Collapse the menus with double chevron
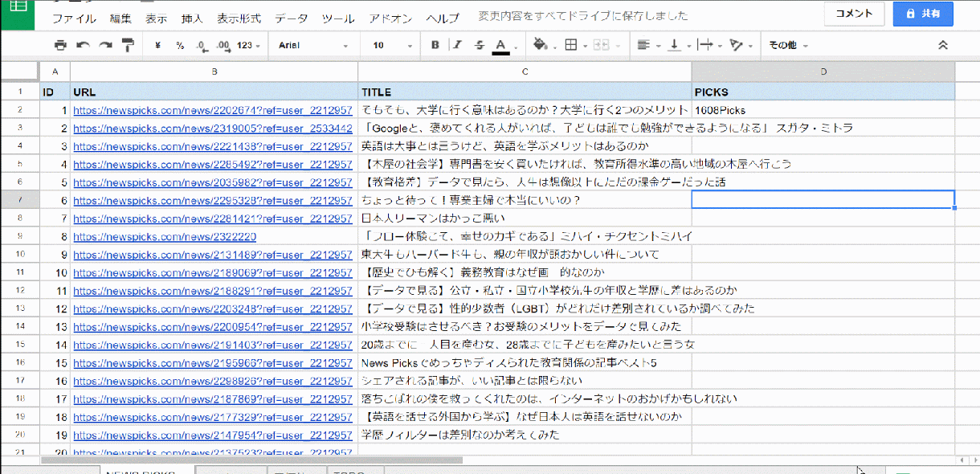980x474 pixels. coord(943,45)
